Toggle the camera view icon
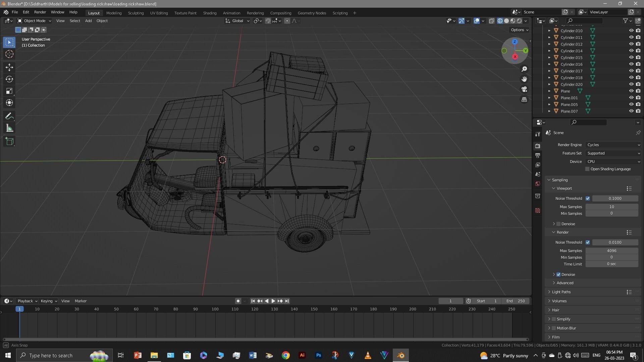Viewport: 644px width, 362px height. click(524, 89)
